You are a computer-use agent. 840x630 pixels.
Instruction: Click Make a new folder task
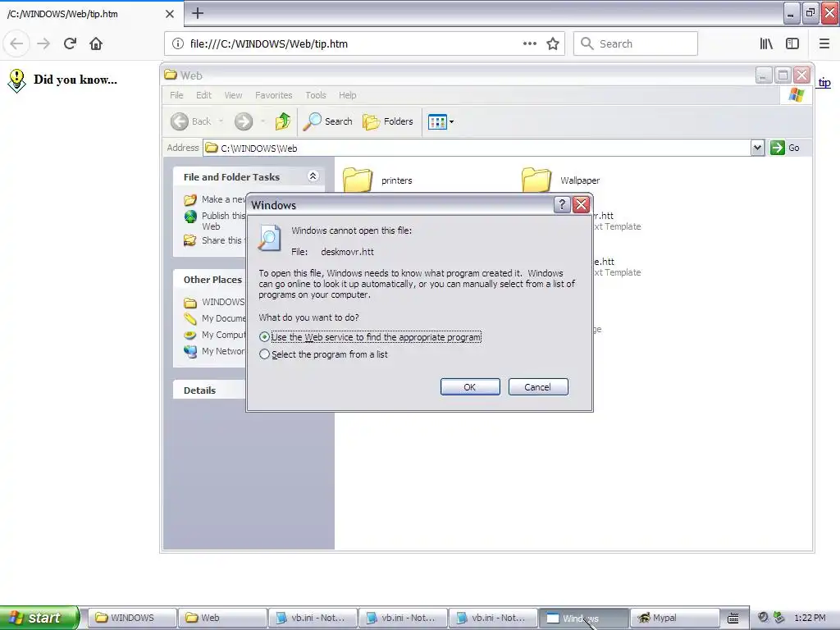tap(214, 199)
